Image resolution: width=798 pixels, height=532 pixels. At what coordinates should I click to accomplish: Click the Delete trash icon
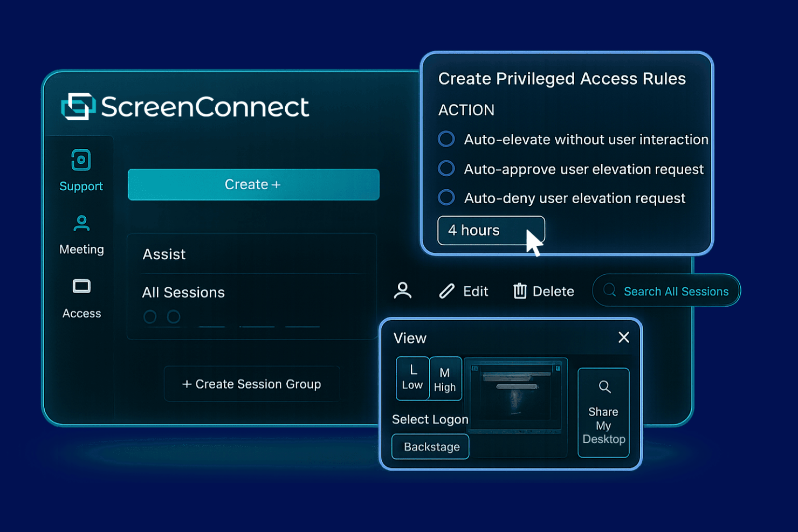[x=519, y=291]
